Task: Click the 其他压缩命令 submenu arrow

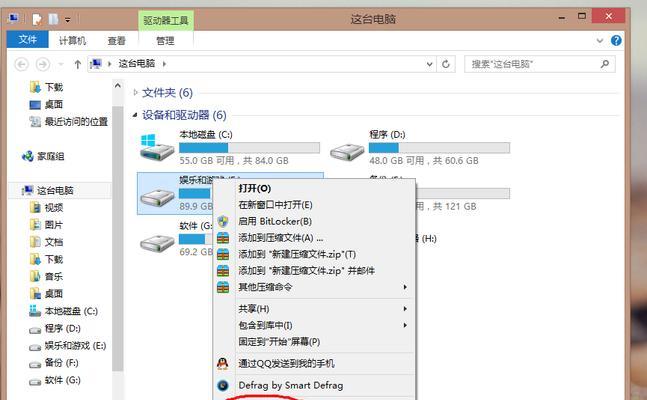Action: [405, 287]
